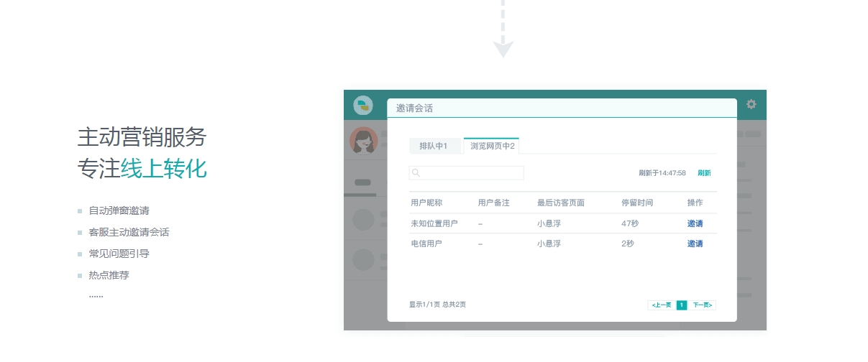Click the 停留时间 column header
868x362 pixels.
point(637,203)
